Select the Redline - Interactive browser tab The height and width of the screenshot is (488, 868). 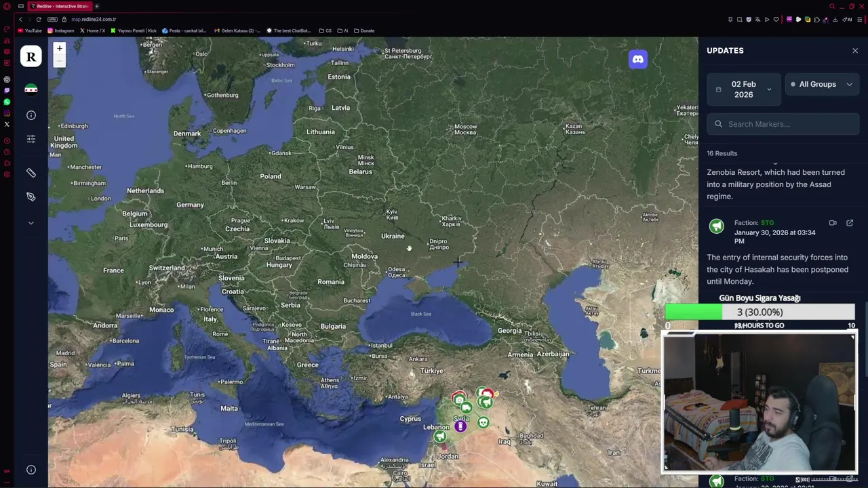[x=60, y=6]
